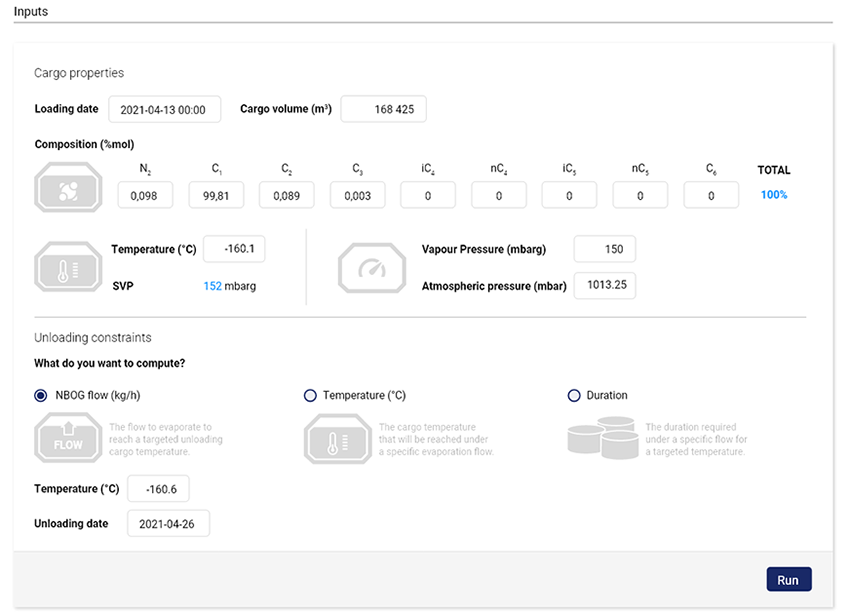This screenshot has height=616, width=850.
Task: Click the Atmospheric pressure input field
Action: (x=605, y=286)
